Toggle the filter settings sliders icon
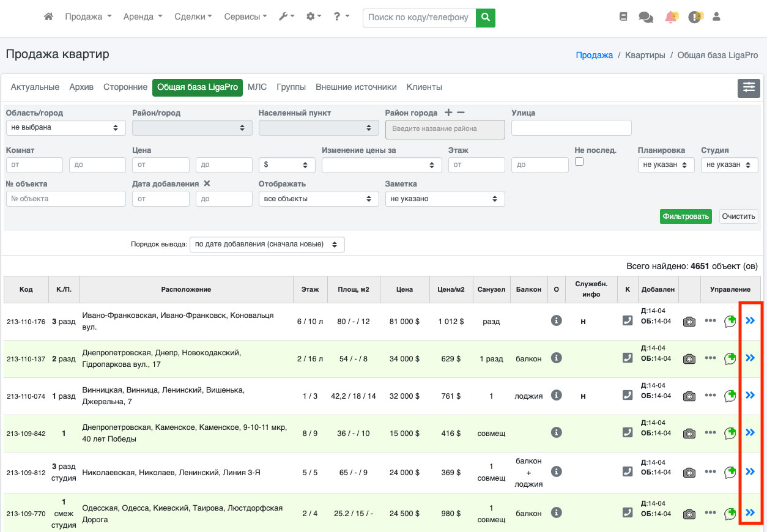767x532 pixels. 749,88
